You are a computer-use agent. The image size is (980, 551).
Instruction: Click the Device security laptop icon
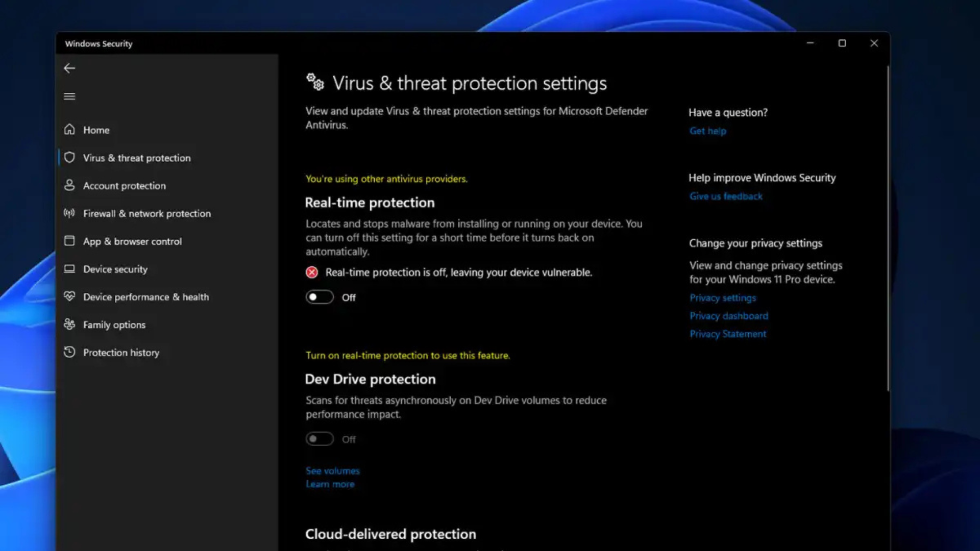70,269
